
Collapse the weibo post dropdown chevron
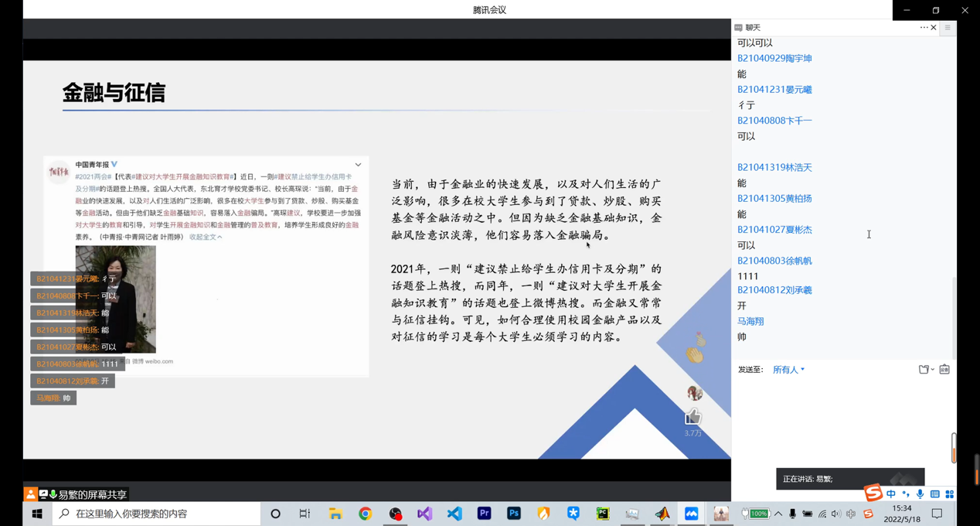point(358,165)
